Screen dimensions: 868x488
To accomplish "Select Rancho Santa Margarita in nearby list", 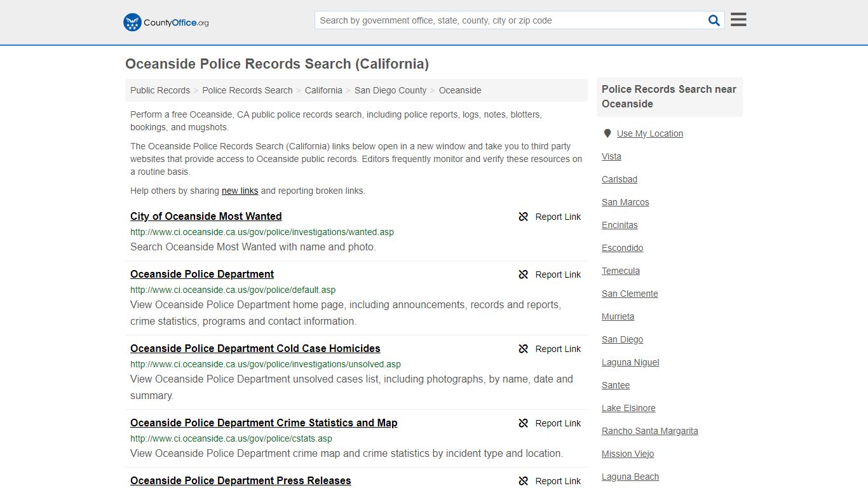I will [649, 431].
